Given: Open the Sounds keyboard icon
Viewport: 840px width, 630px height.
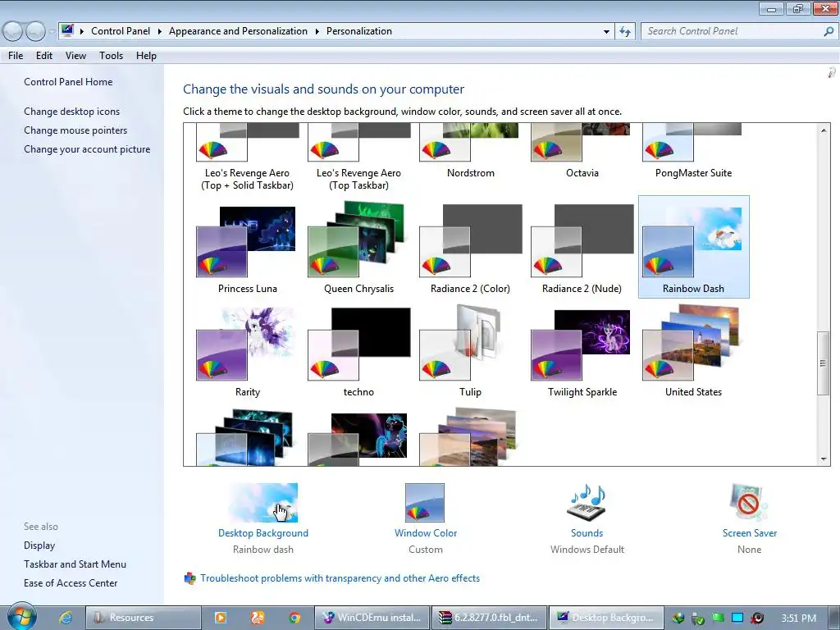Looking at the screenshot, I should click(x=587, y=502).
